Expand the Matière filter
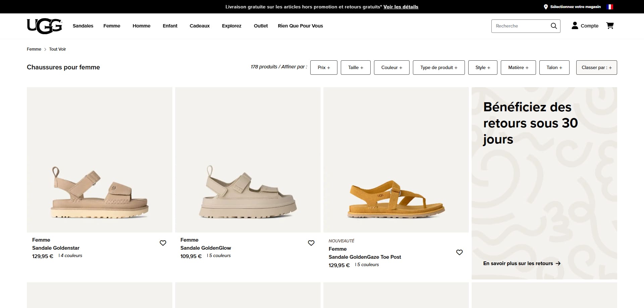644x308 pixels. (x=518, y=67)
